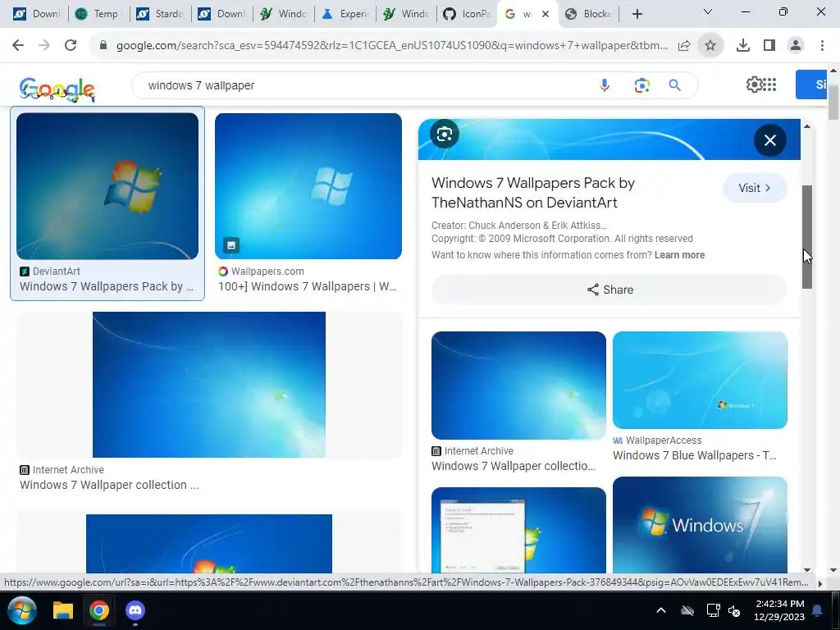Screen dimensions: 840x630
Task: Close the active Google search tab
Action: click(546, 14)
